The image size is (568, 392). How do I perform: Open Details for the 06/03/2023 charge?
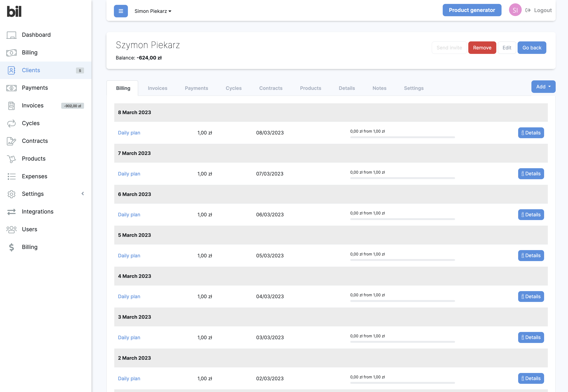click(531, 215)
